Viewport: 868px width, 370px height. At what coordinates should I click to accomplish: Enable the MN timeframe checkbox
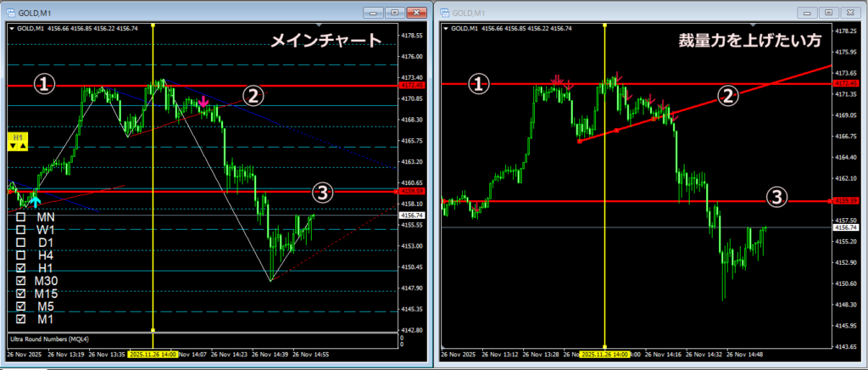pos(20,217)
